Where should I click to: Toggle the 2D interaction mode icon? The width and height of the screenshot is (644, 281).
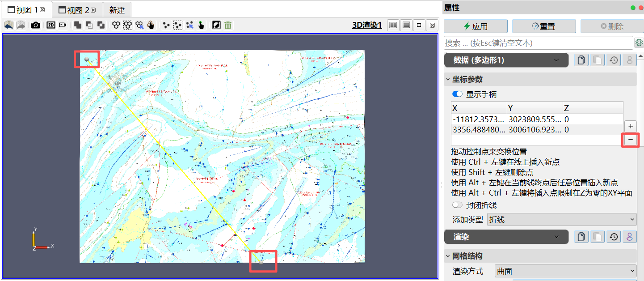tap(51, 25)
